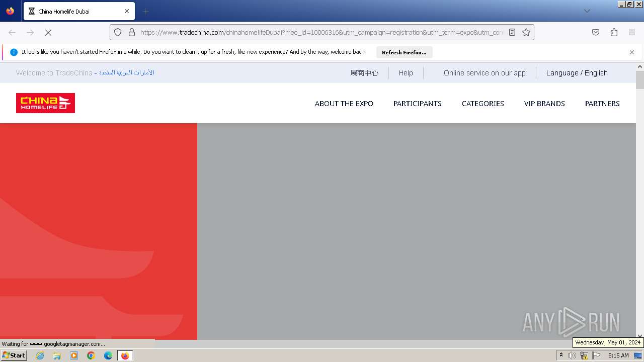Open Action Center flag tray icon

point(596,355)
